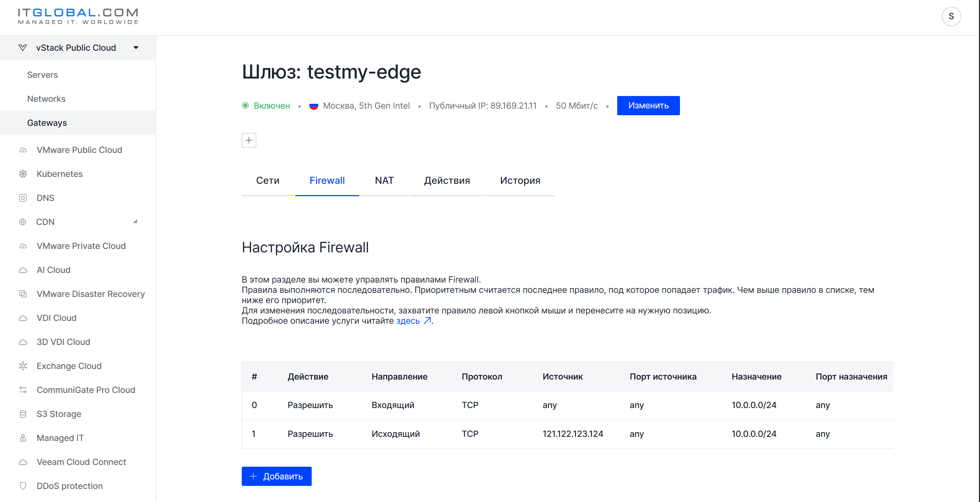This screenshot has width=980, height=502.
Task: Click the public IP 89.169.21.11 text
Action: pos(513,106)
